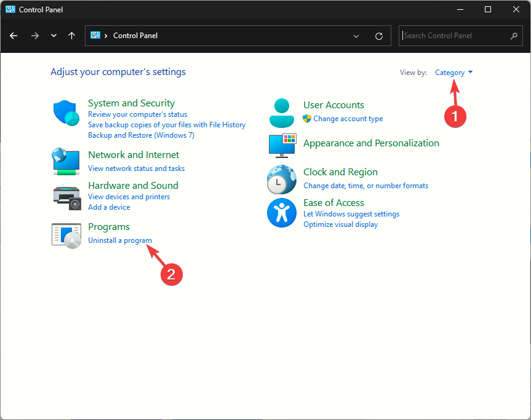Select Optimize visual display
531x420 pixels.
click(x=340, y=224)
